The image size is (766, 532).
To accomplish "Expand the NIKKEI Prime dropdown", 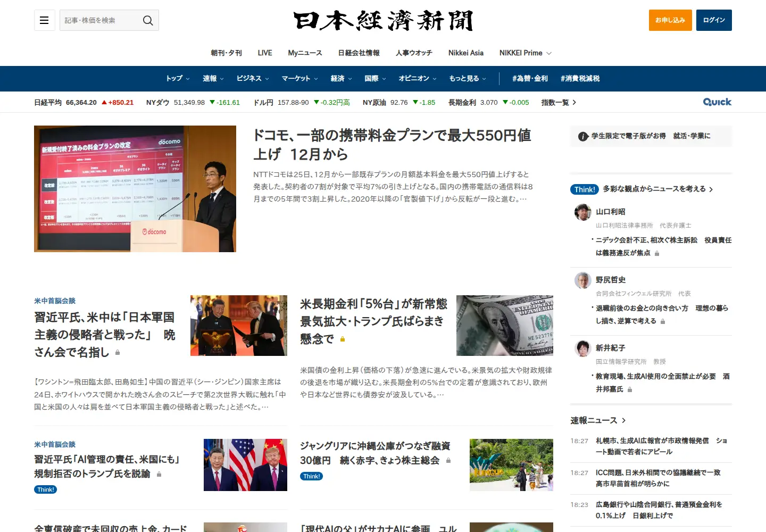I will pos(526,53).
